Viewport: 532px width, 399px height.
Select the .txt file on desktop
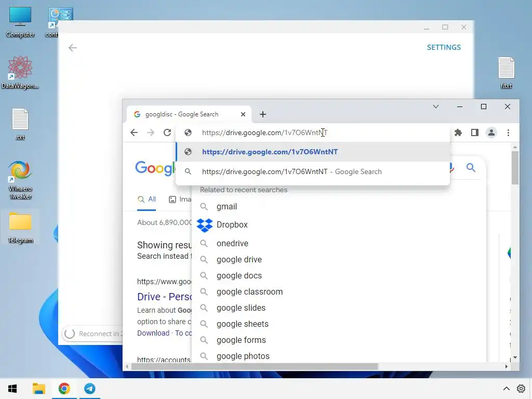tap(20, 124)
